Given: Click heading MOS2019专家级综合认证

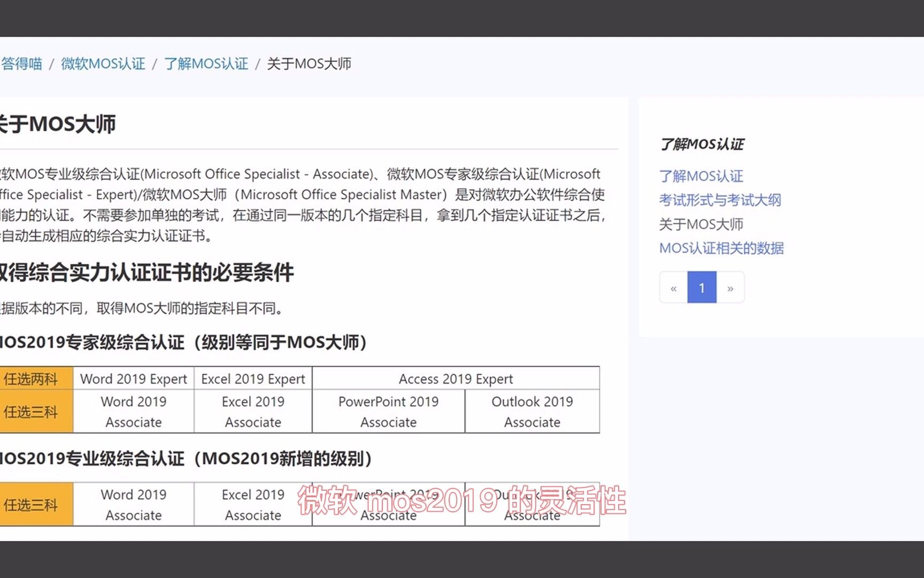Looking at the screenshot, I should pos(183,343).
